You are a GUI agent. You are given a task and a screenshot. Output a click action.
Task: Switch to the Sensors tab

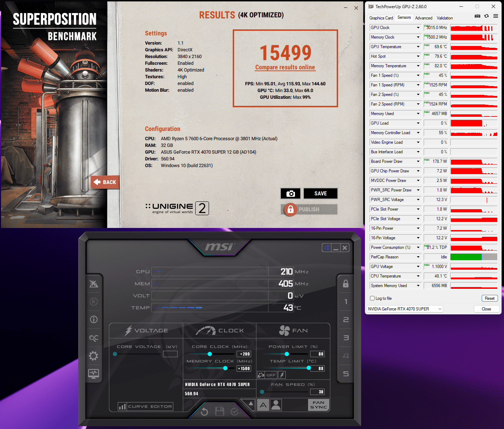coord(404,17)
